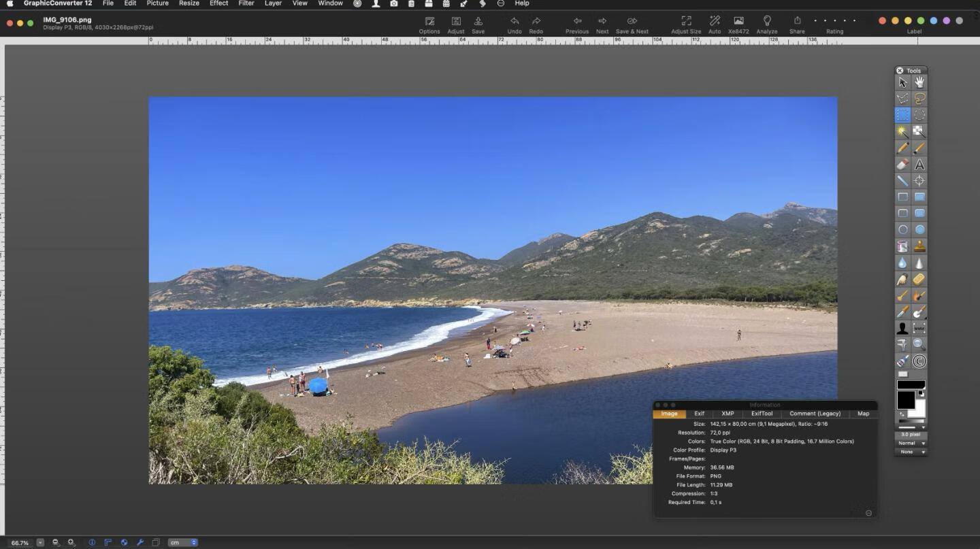The width and height of the screenshot is (980, 549).
Task: Select the Eraser tool
Action: [x=902, y=164]
